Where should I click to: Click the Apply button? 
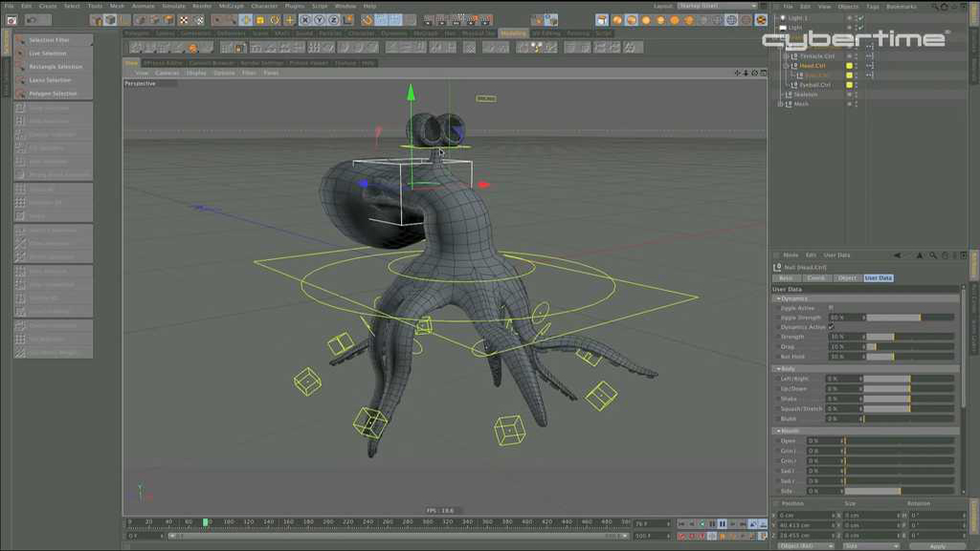pos(937,546)
